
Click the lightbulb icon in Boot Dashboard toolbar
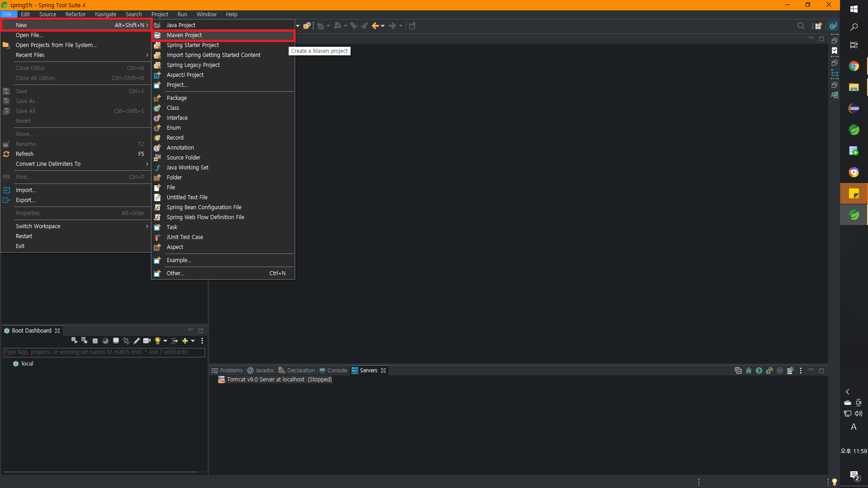tap(157, 341)
